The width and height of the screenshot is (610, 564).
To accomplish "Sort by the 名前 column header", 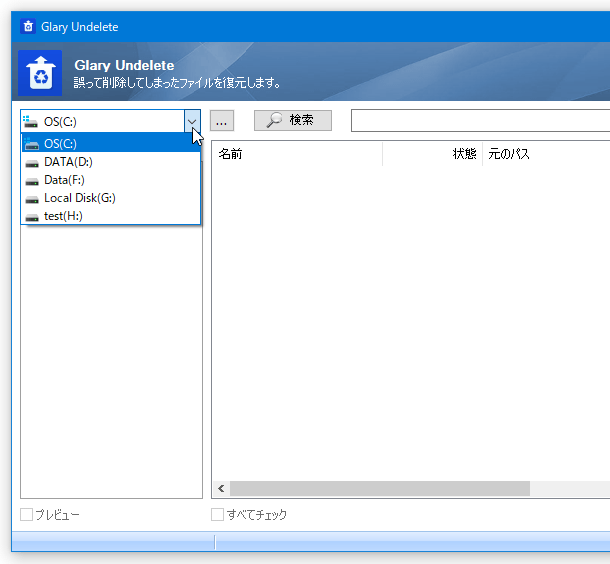I will coord(297,154).
